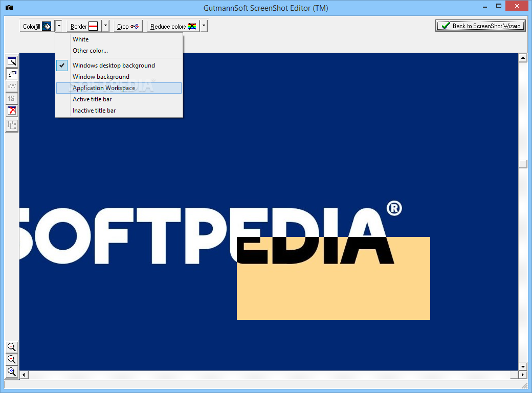Click horizontal scrollbar right arrow

pos(522,375)
